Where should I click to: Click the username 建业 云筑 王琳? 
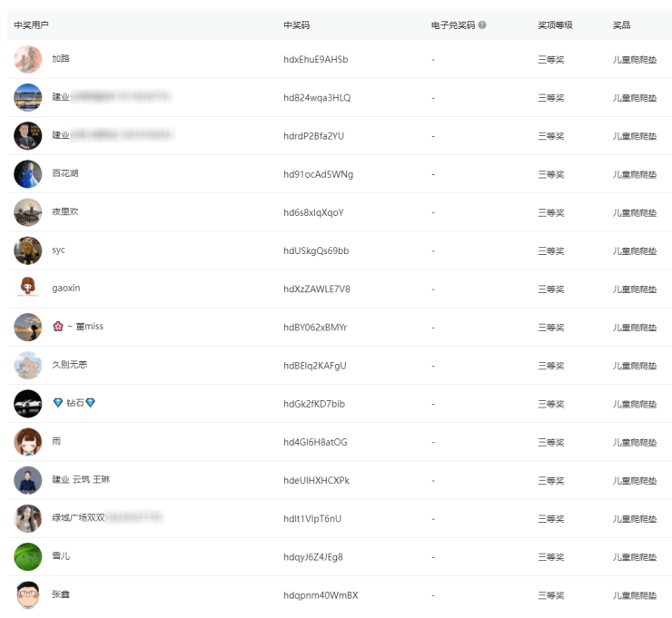point(81,479)
